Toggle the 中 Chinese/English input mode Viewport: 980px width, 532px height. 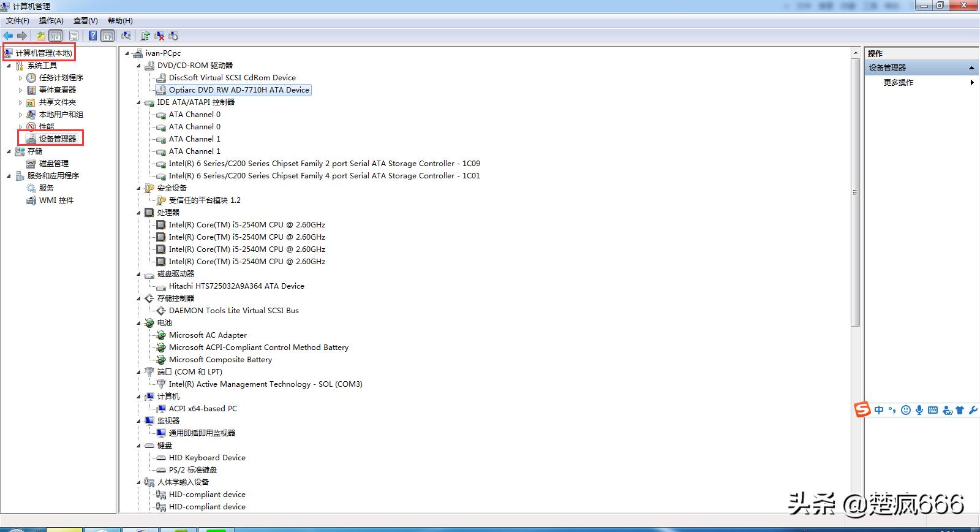tap(879, 410)
